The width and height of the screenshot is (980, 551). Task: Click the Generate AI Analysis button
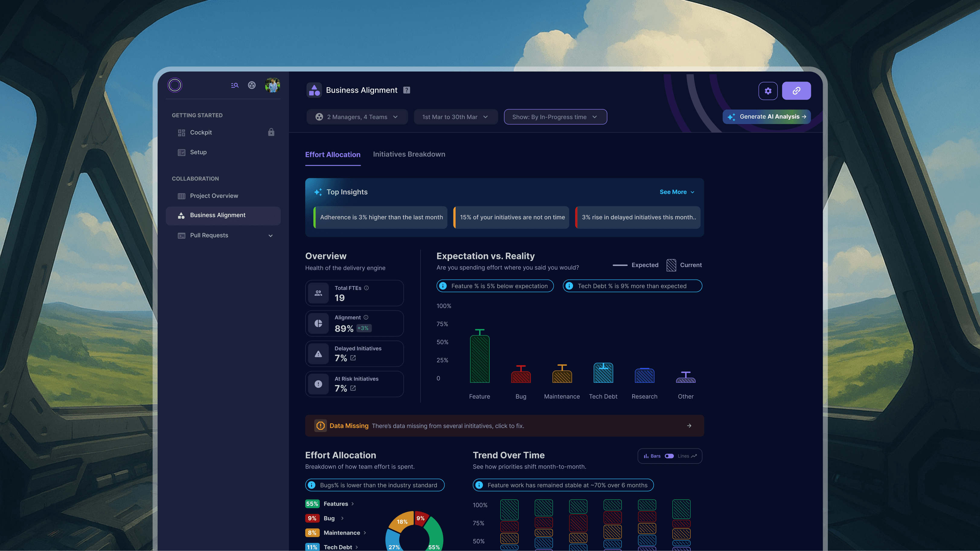767,117
